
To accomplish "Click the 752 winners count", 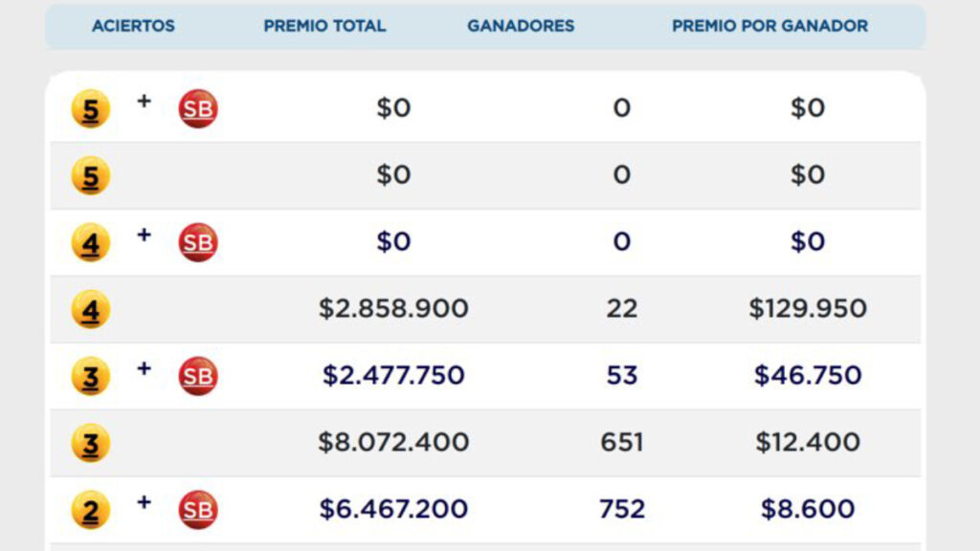I will [x=622, y=509].
